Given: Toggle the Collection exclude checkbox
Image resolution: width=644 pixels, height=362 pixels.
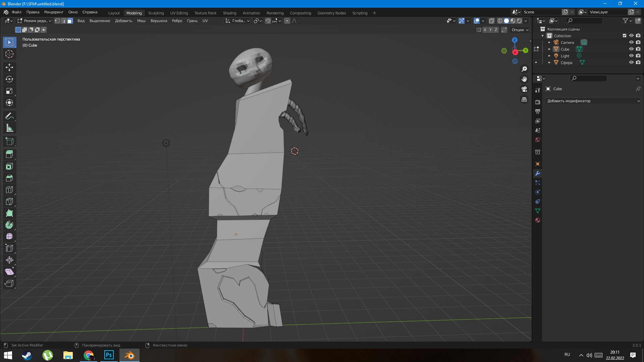Looking at the screenshot, I should [x=625, y=36].
